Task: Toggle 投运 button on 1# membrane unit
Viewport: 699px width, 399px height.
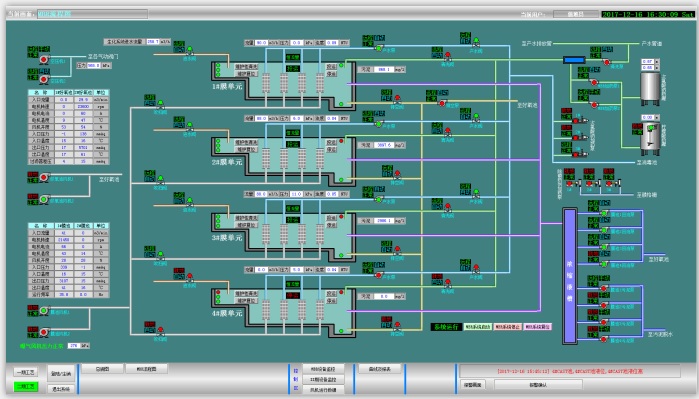Action: click(331, 66)
